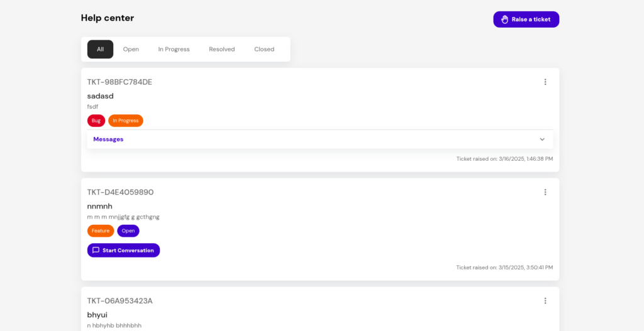The width and height of the screenshot is (644, 331).
Task: Select the All tickets tab
Action: (x=100, y=49)
